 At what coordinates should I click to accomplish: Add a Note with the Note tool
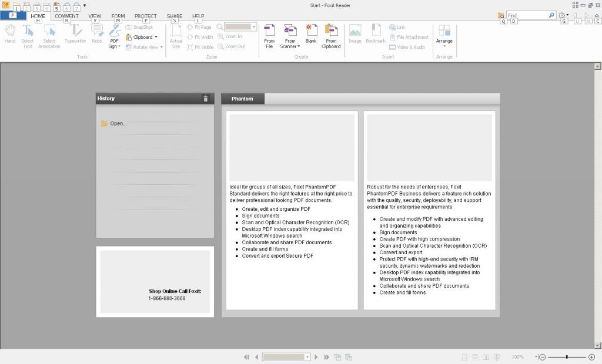point(97,35)
